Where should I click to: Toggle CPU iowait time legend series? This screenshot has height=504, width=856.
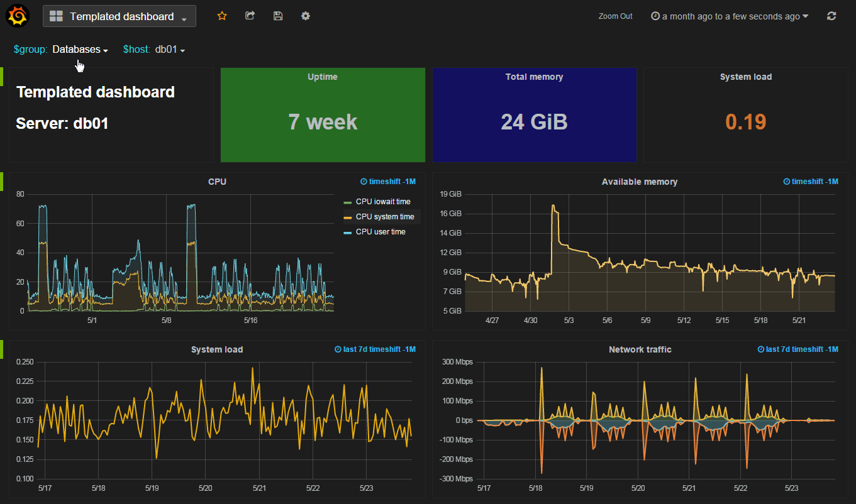tap(383, 202)
